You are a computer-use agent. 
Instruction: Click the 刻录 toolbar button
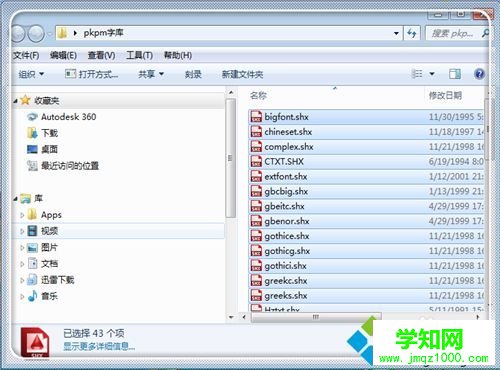pyautogui.click(x=193, y=74)
